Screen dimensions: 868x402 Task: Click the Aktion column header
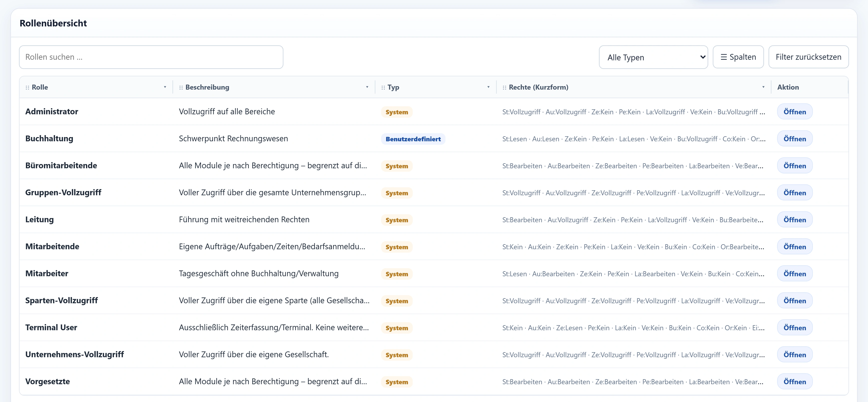(x=788, y=87)
